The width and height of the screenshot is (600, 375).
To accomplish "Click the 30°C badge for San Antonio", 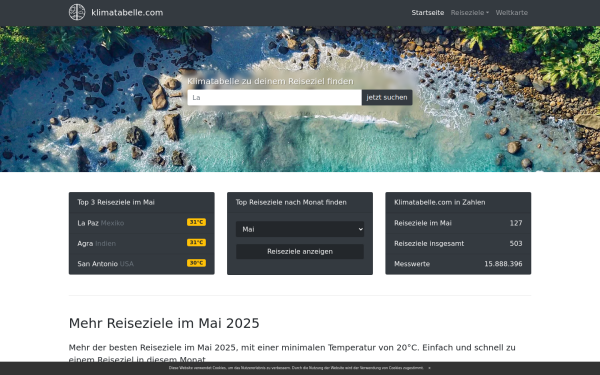I will coord(196,263).
